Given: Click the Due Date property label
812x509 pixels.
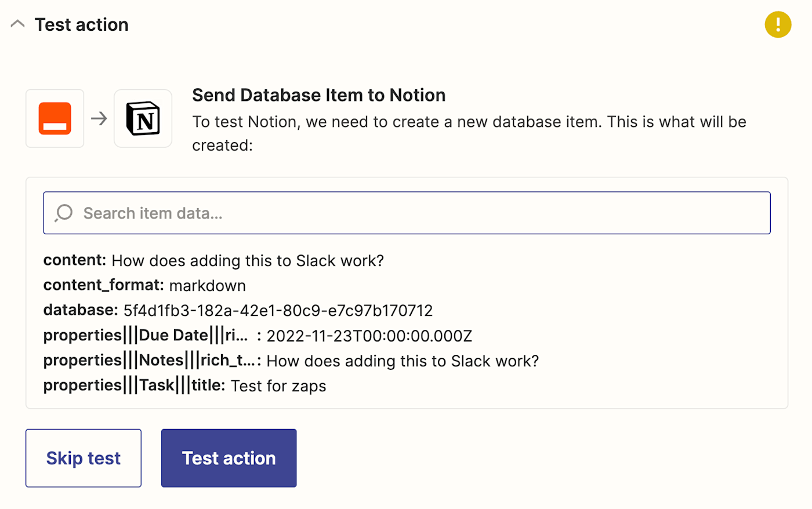Looking at the screenshot, I should click(x=145, y=336).
